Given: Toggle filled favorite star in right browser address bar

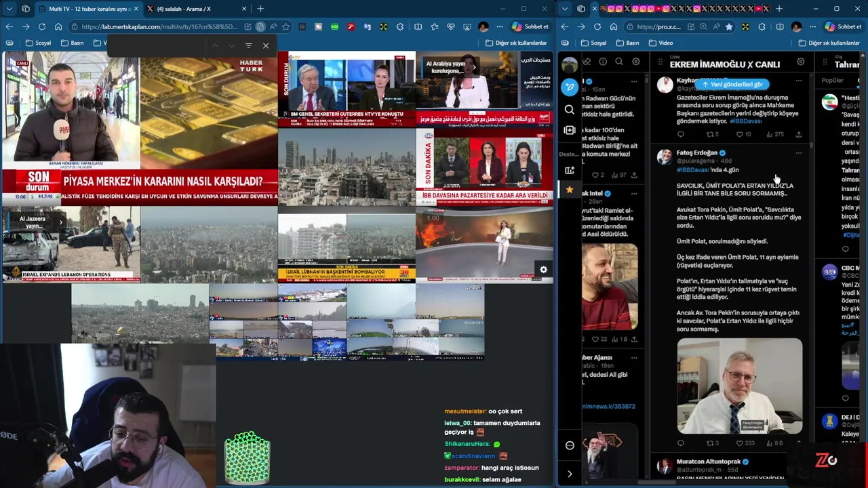Looking at the screenshot, I should [x=729, y=26].
